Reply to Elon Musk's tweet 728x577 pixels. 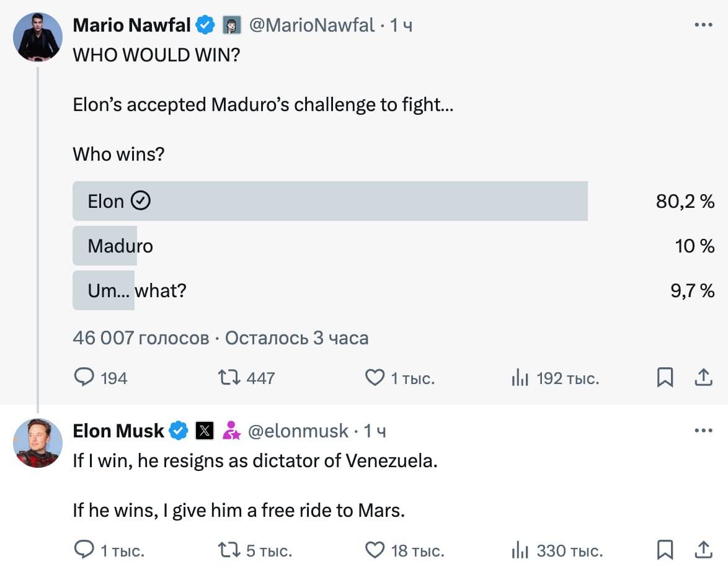tap(84, 550)
